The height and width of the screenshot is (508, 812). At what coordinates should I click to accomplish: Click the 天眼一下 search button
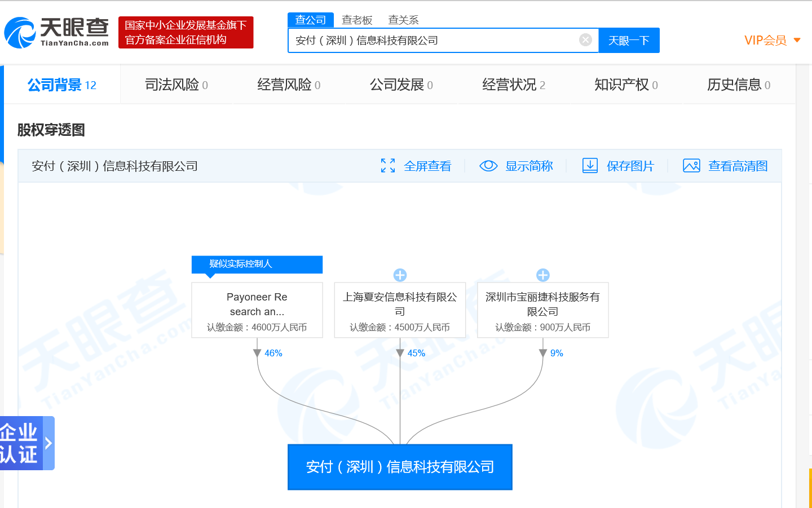click(629, 41)
